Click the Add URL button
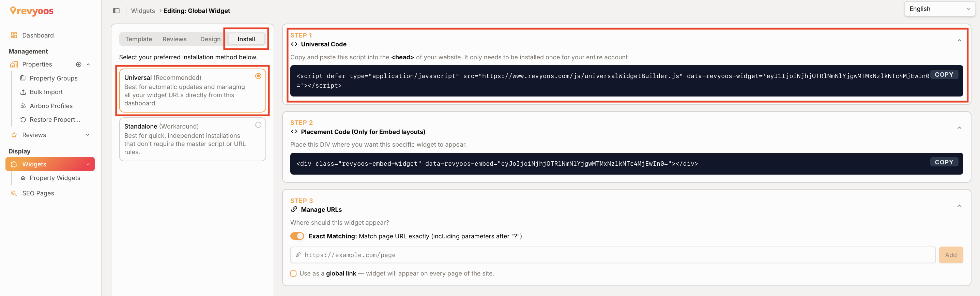The height and width of the screenshot is (296, 980). tap(951, 255)
